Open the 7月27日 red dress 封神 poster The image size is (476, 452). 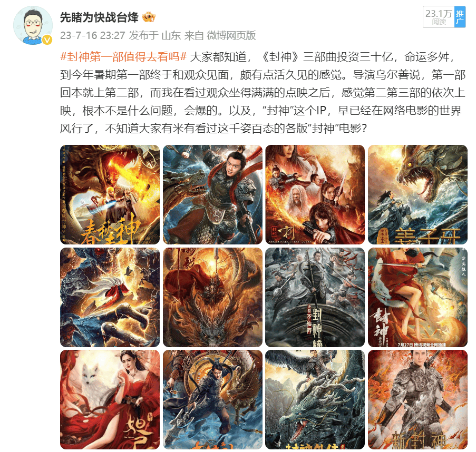pos(417,297)
